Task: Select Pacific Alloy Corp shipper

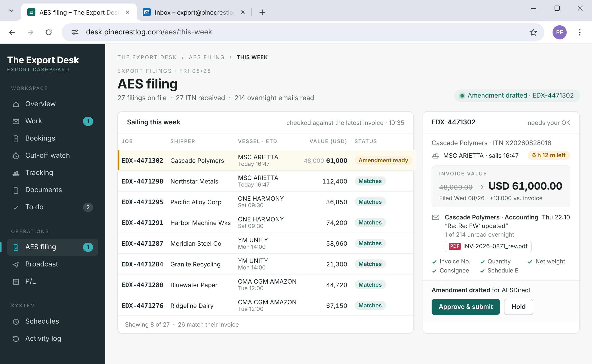Action: tap(196, 202)
